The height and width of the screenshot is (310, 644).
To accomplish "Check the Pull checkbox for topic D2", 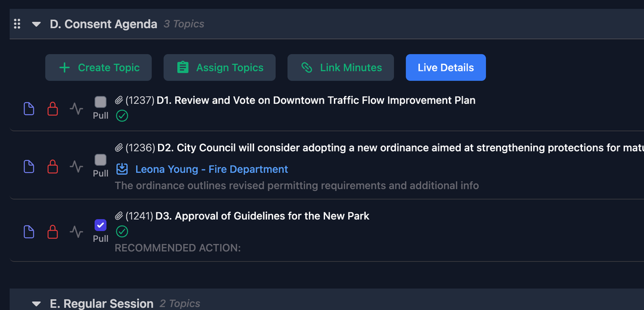I will [101, 160].
